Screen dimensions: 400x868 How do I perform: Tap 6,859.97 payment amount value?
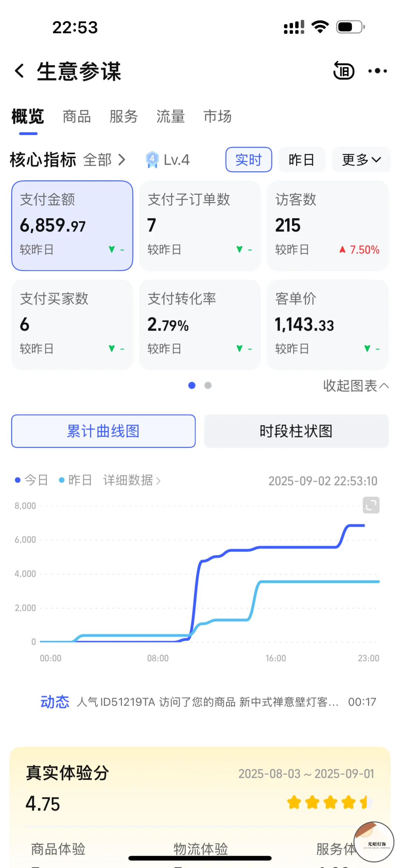click(x=53, y=225)
